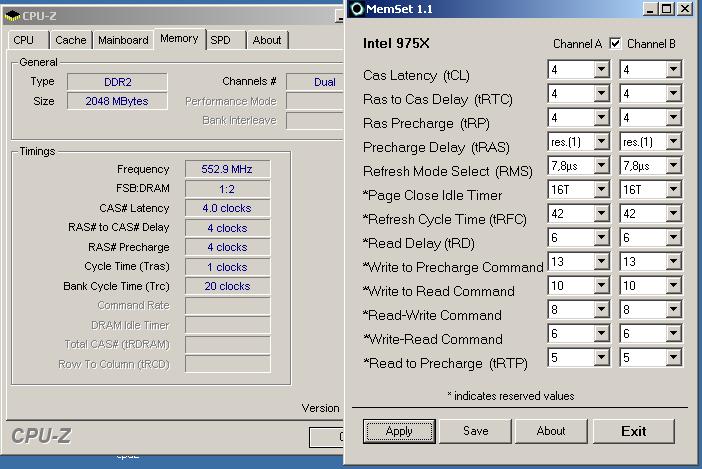Open Channel B Page Close Idle Timer dropdown
This screenshot has width=702, height=469.
[x=673, y=190]
